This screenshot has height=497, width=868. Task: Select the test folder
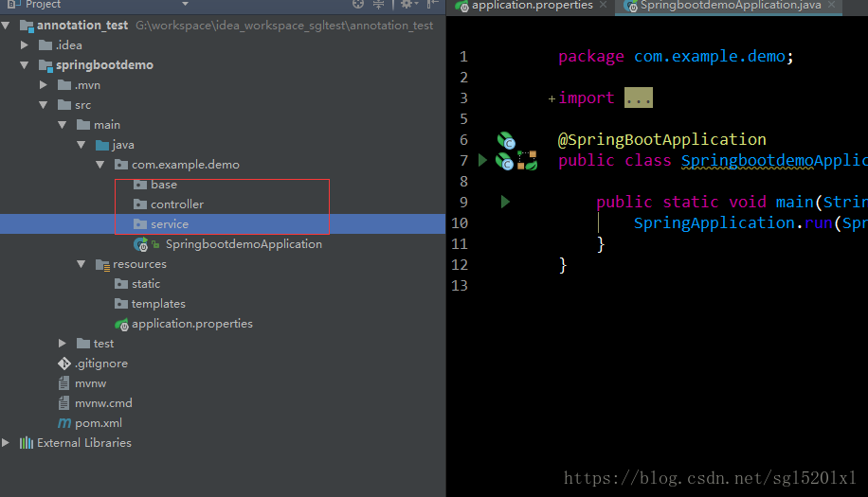(103, 344)
